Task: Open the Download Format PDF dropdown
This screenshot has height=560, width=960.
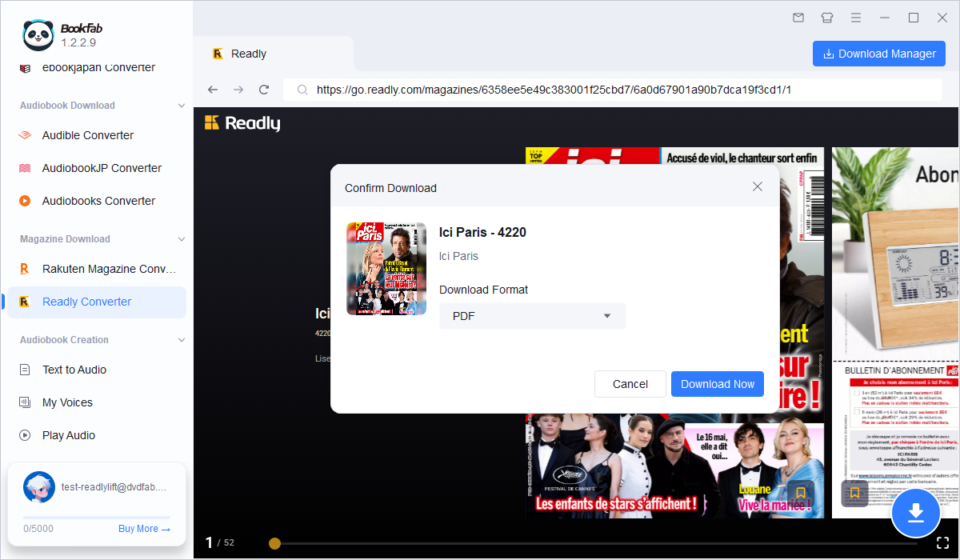Action: (x=532, y=316)
